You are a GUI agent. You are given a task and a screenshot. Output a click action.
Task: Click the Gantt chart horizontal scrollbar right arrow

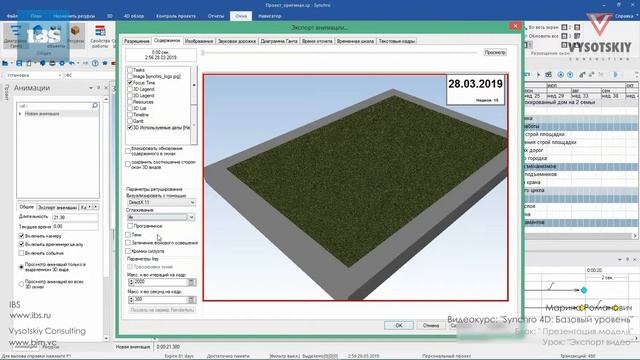(635, 236)
